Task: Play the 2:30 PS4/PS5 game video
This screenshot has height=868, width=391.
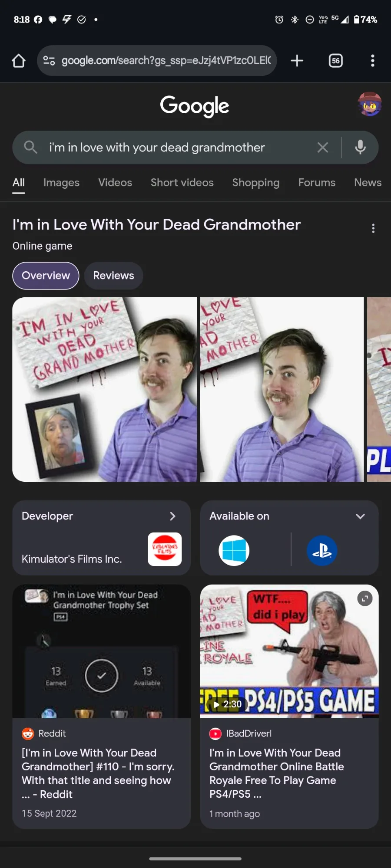Action: pos(289,651)
